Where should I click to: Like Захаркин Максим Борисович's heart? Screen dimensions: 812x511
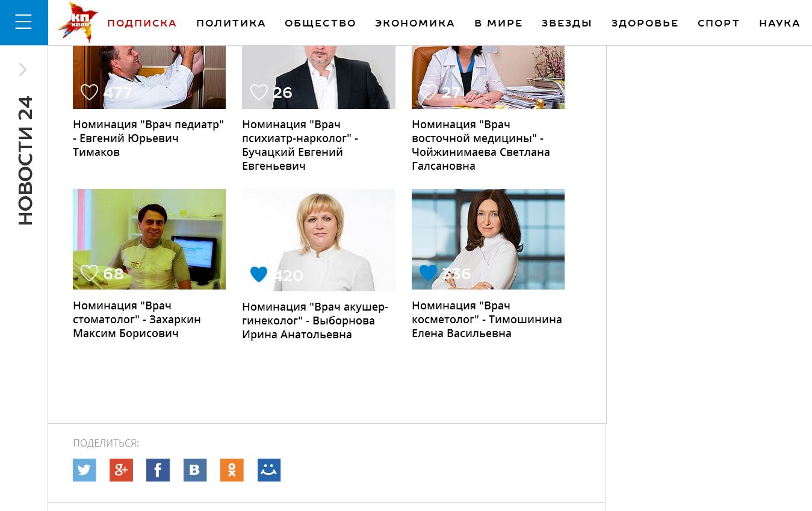pyautogui.click(x=89, y=273)
